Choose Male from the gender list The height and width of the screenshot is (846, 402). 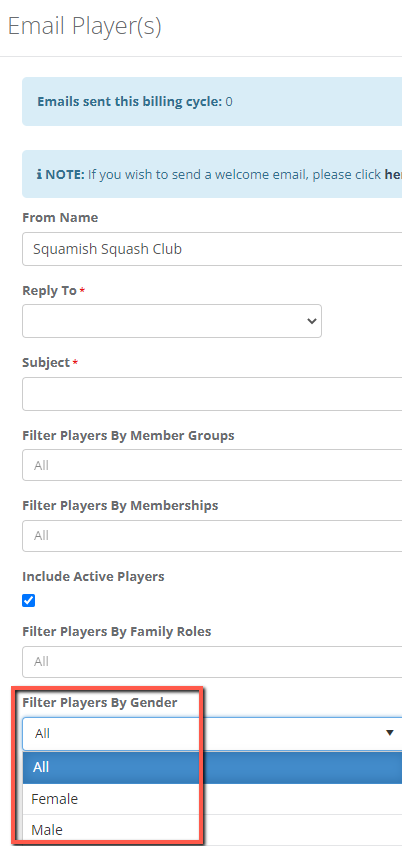[212, 829]
